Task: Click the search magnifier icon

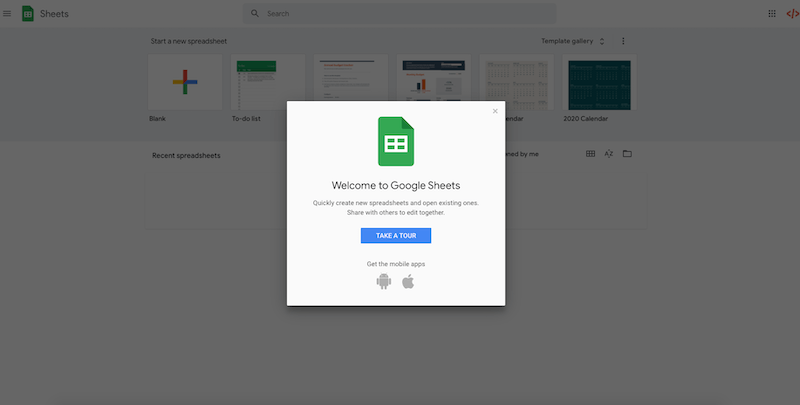Action: (255, 13)
